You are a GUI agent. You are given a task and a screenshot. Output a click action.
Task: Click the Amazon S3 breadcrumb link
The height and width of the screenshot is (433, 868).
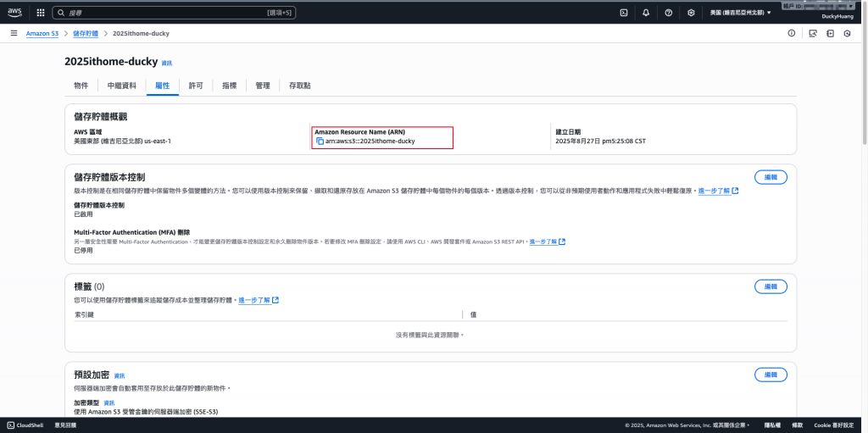pyautogui.click(x=42, y=33)
